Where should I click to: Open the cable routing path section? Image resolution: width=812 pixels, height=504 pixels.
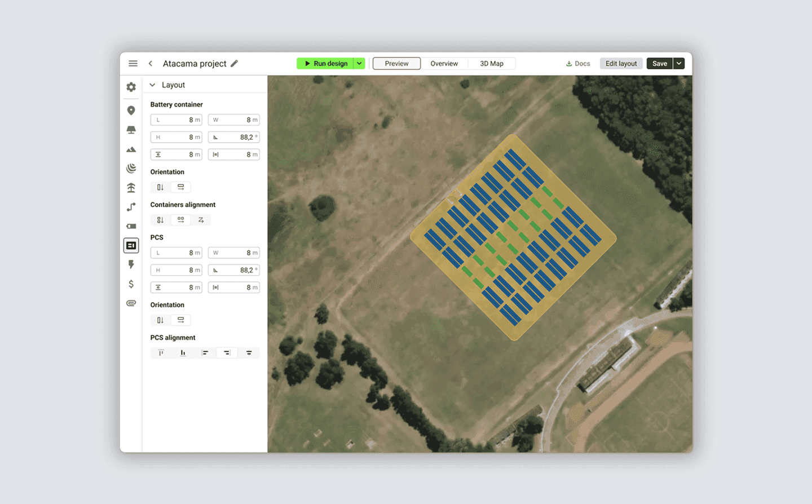(x=131, y=207)
